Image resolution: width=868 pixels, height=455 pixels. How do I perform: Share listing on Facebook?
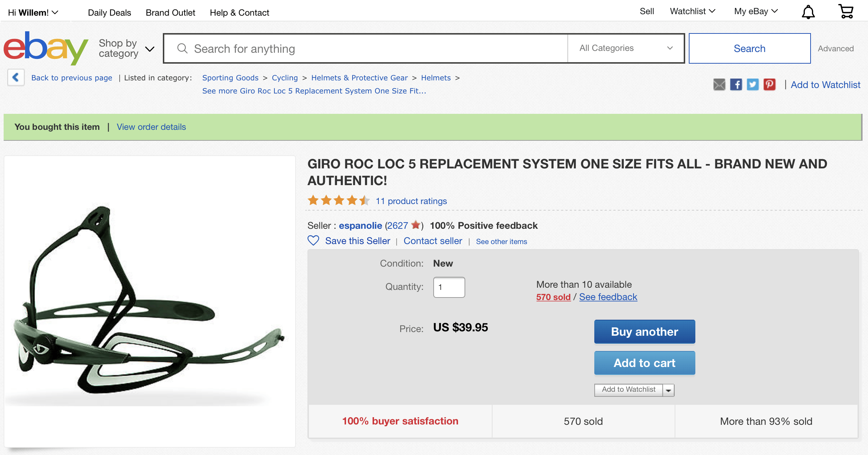736,85
